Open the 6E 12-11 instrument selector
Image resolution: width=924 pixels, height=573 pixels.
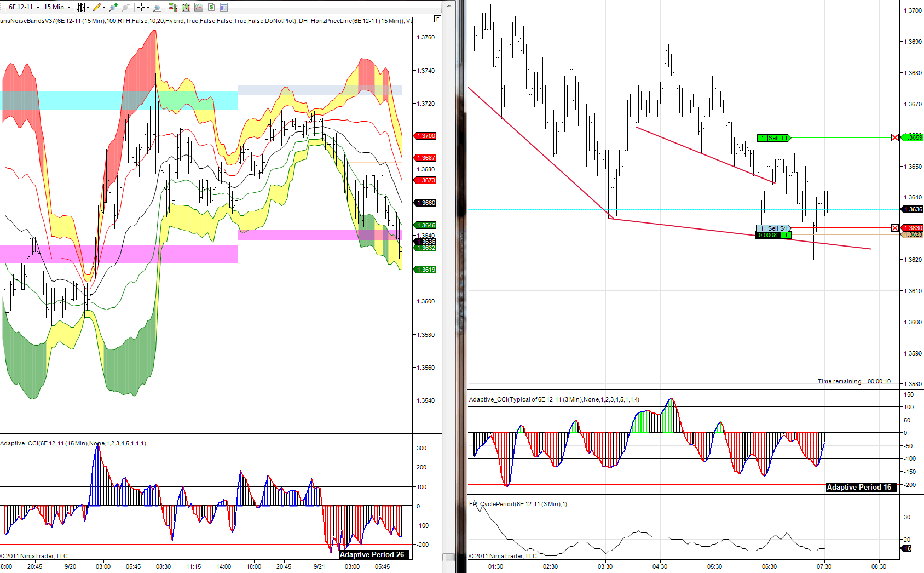(24, 7)
